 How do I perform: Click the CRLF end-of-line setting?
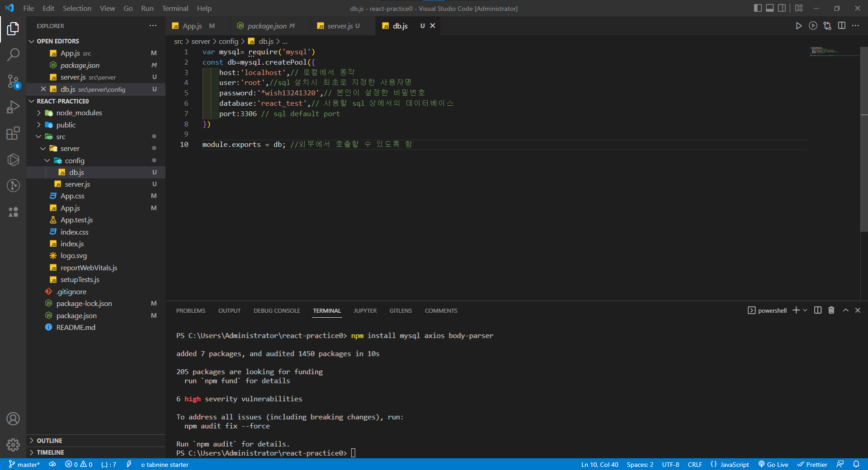(695, 464)
